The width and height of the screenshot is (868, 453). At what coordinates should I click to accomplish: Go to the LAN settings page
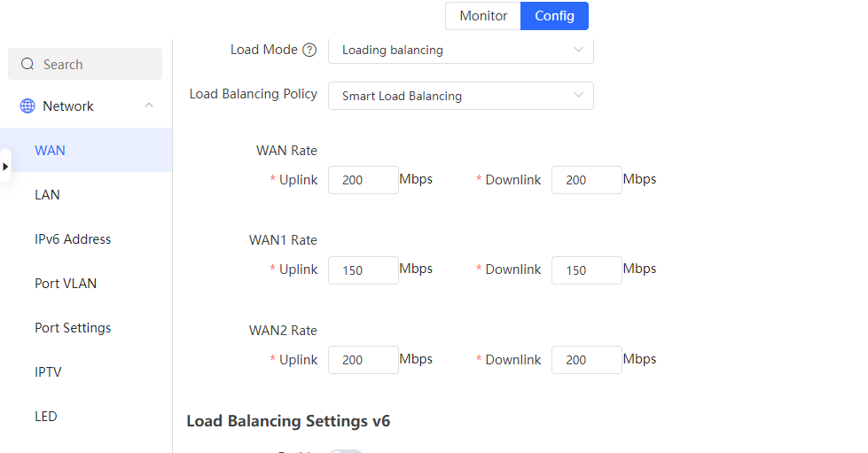48,195
